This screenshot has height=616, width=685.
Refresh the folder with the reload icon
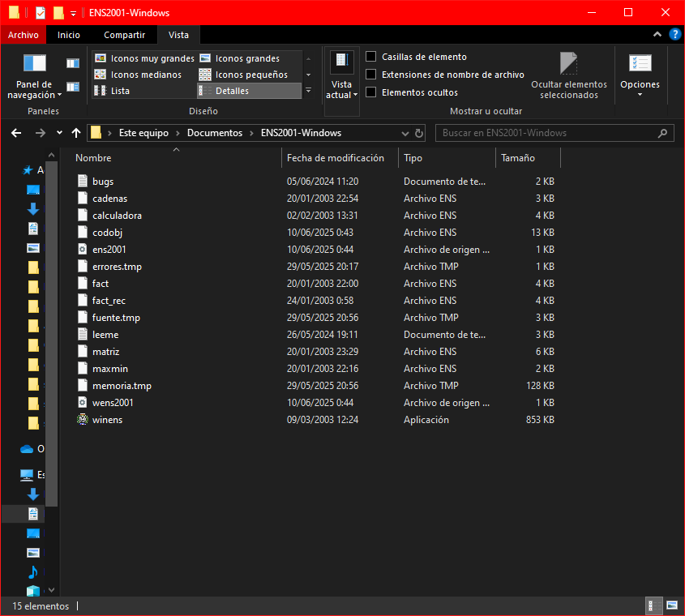(419, 133)
